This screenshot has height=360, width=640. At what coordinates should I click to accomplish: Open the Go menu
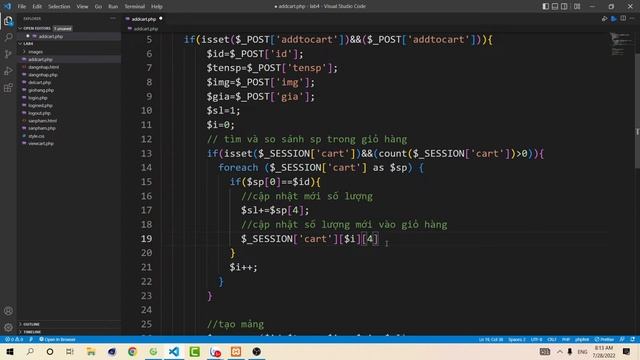98,6
